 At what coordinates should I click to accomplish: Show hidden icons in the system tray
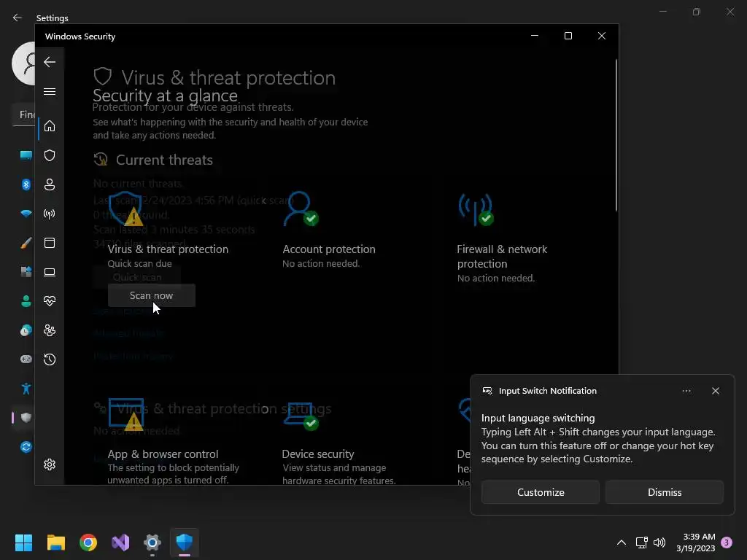click(622, 542)
